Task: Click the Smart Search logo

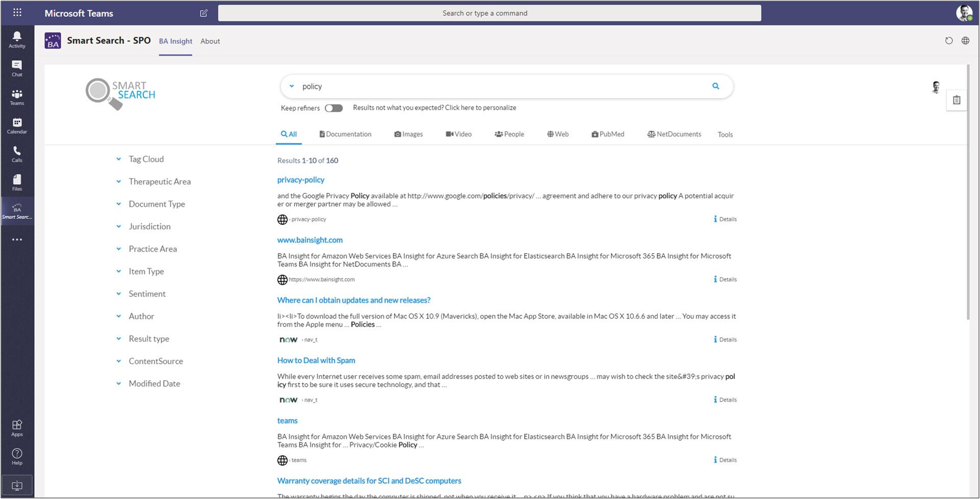Action: (x=120, y=93)
